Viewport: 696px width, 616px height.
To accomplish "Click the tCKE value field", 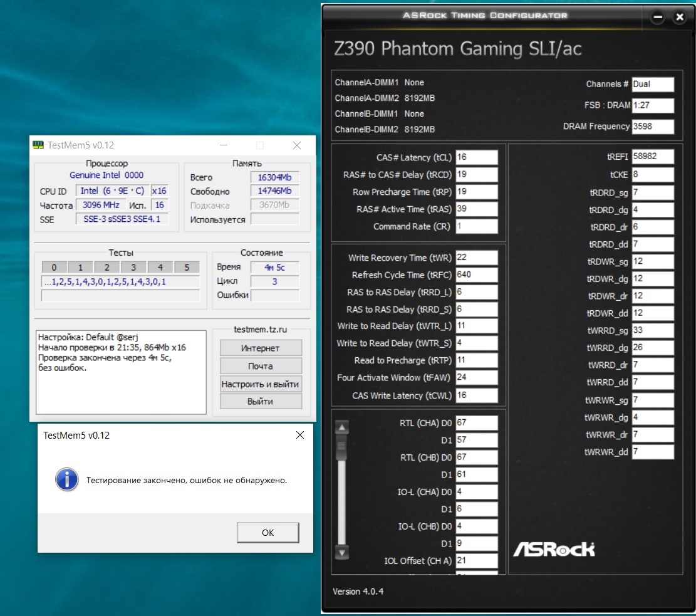I will (653, 175).
